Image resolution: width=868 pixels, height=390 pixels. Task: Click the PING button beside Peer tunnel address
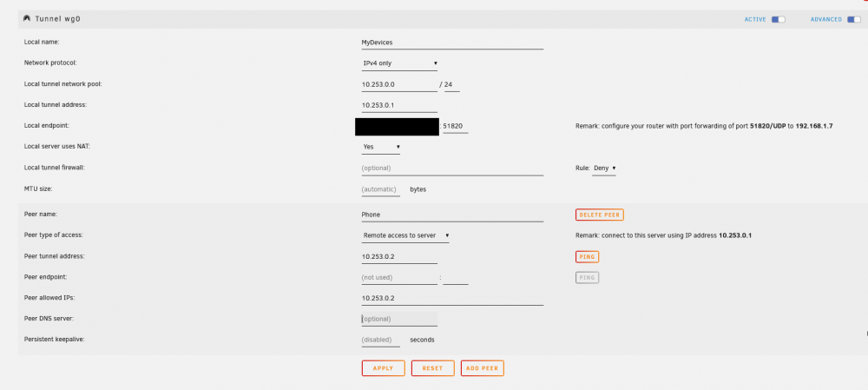tap(587, 257)
